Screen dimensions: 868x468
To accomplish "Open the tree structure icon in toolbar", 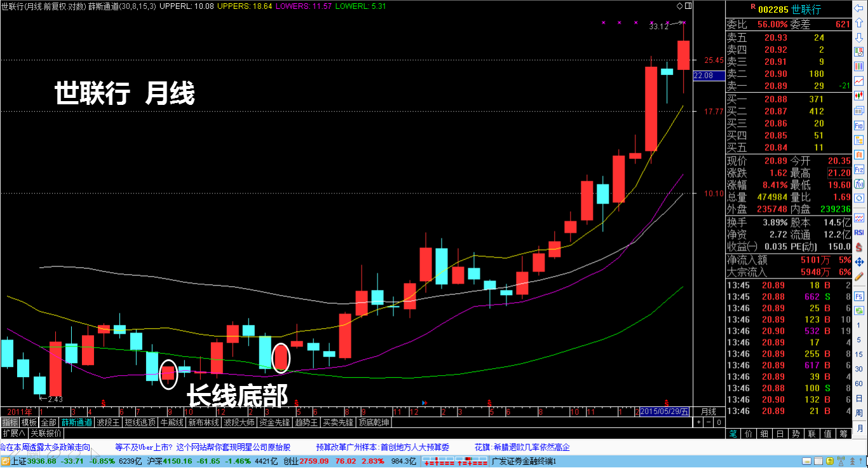I will [858, 140].
